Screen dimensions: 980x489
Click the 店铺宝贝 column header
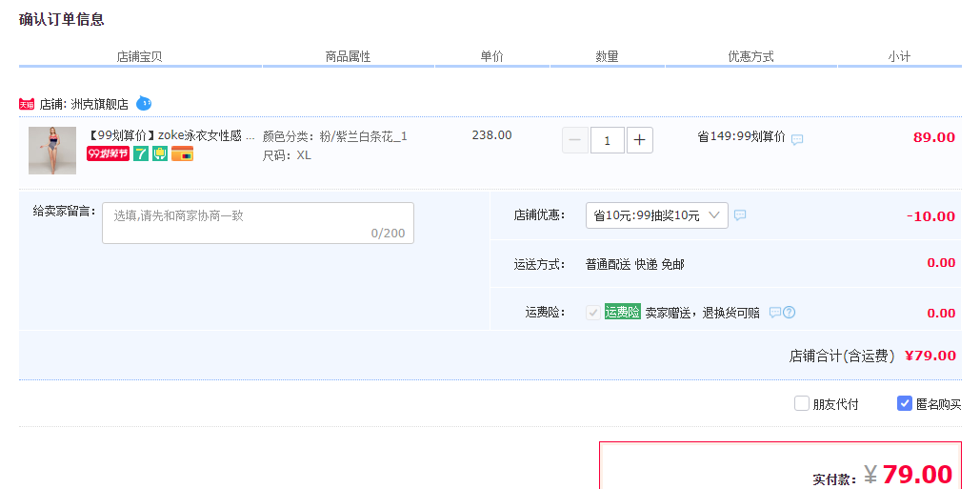[x=139, y=56]
